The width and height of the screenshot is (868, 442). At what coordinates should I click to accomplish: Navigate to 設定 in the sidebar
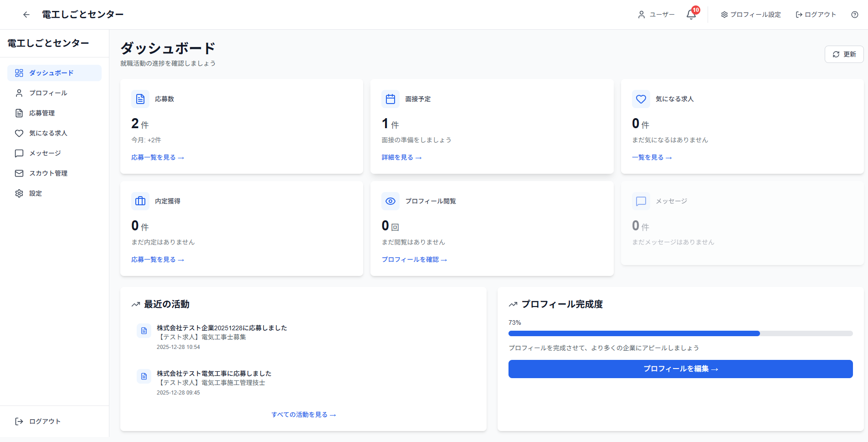coord(35,193)
